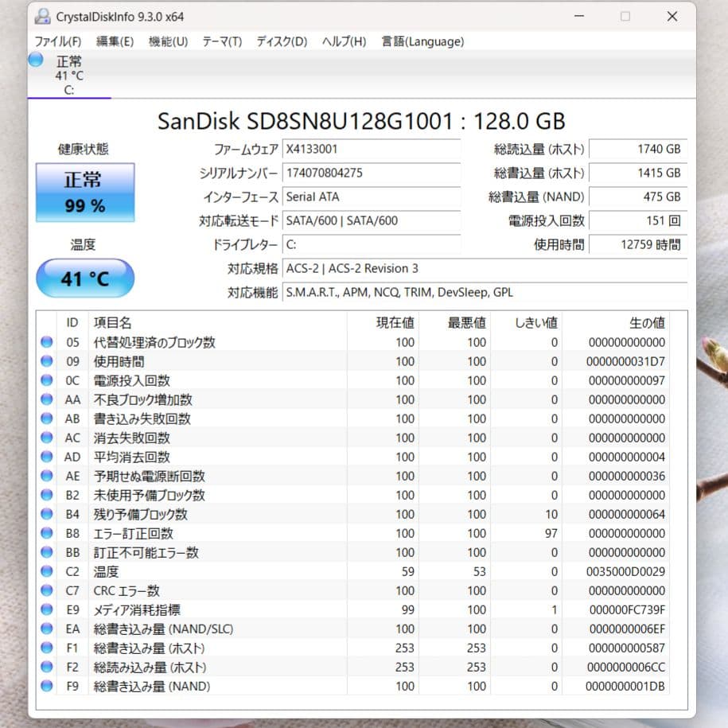Screen dimensions: 728x728
Task: Click the serial number field 174070804275
Action: tap(372, 173)
